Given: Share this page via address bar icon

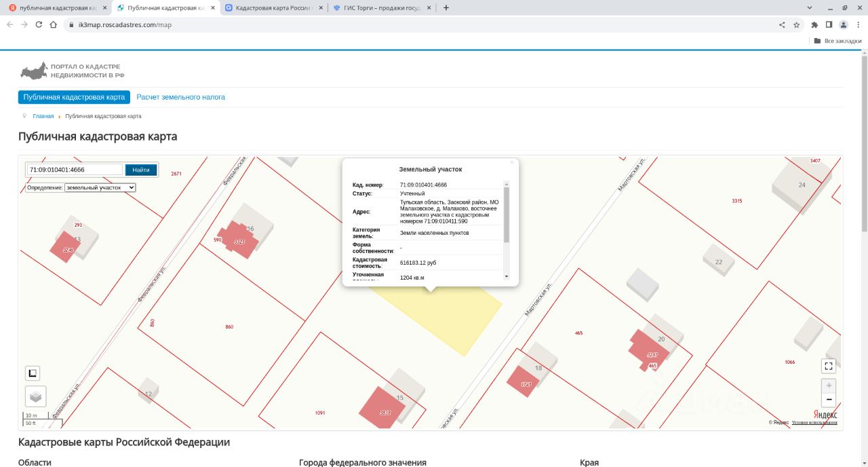Looking at the screenshot, I should (x=782, y=24).
